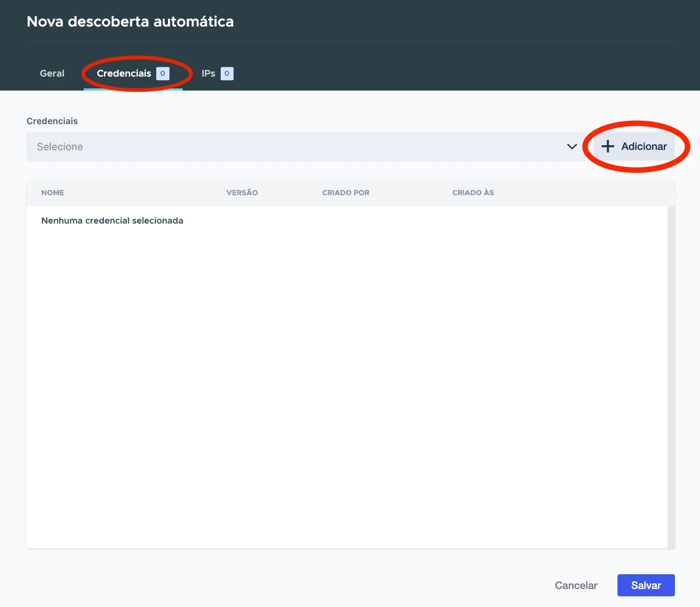Click the CRIADO POR column header
Image resolution: width=700 pixels, height=607 pixels.
[x=346, y=193]
